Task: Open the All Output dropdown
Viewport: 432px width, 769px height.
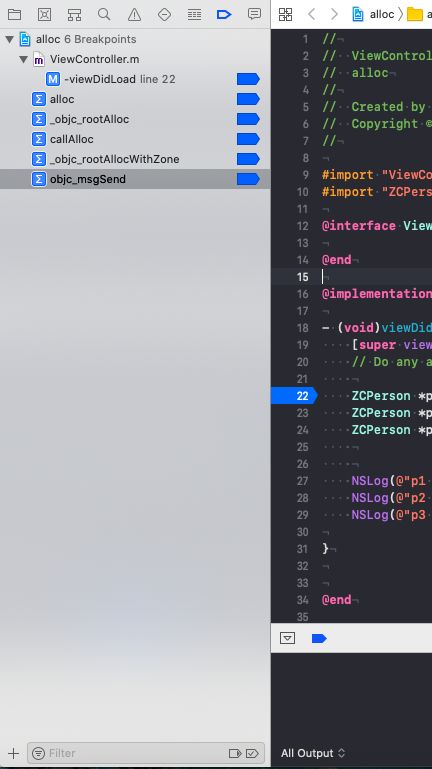Action: tap(313, 753)
